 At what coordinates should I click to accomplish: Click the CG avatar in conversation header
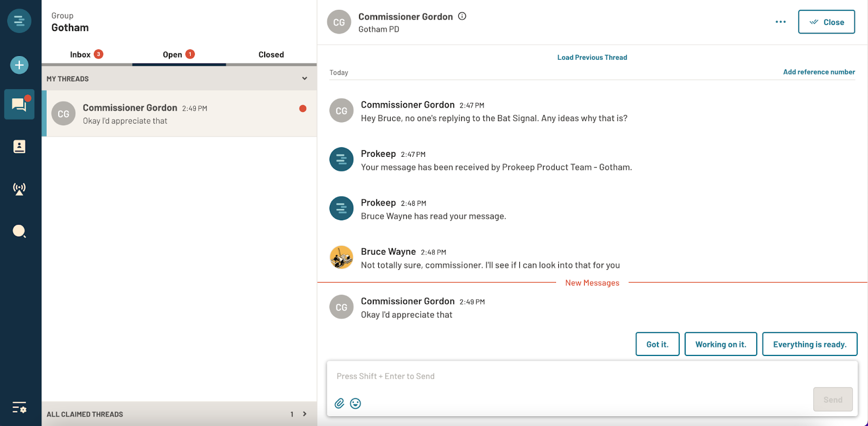(339, 22)
